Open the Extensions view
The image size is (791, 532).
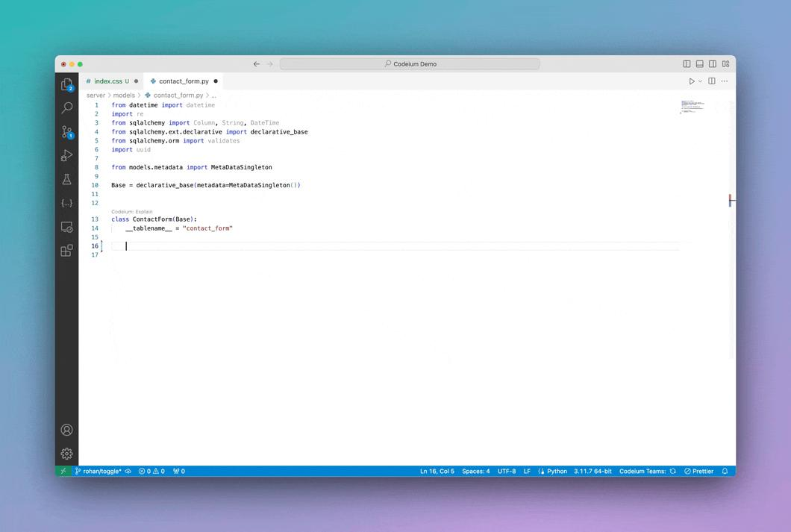(66, 251)
